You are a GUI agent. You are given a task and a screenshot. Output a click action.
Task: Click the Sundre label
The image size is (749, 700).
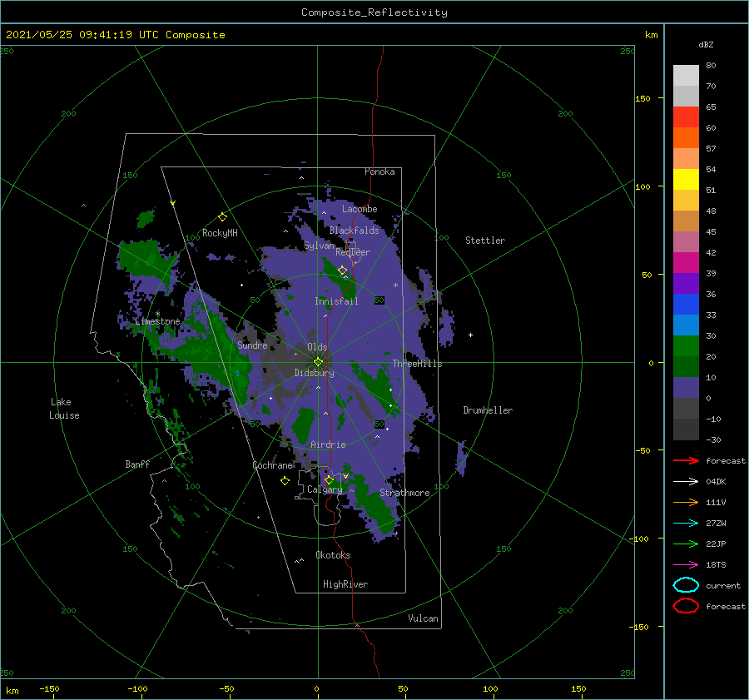tap(252, 345)
